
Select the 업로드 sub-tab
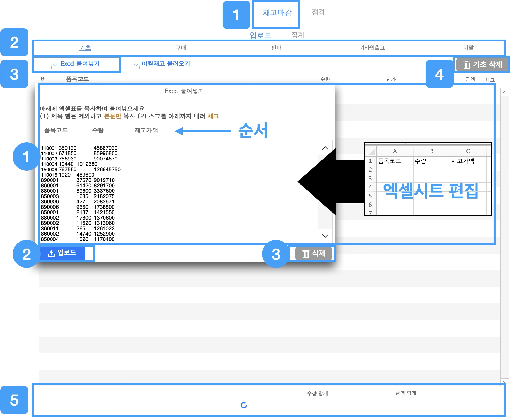click(x=260, y=36)
